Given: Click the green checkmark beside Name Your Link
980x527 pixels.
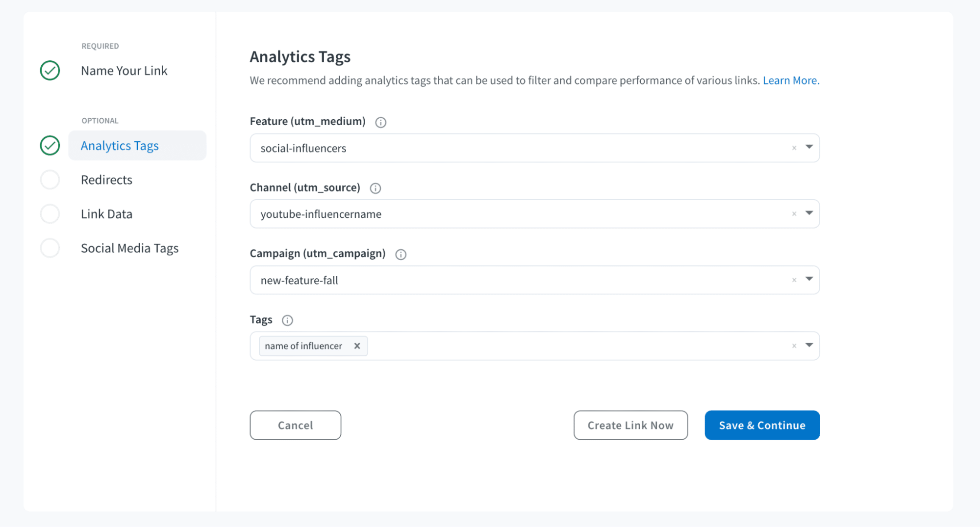Looking at the screenshot, I should coord(50,70).
